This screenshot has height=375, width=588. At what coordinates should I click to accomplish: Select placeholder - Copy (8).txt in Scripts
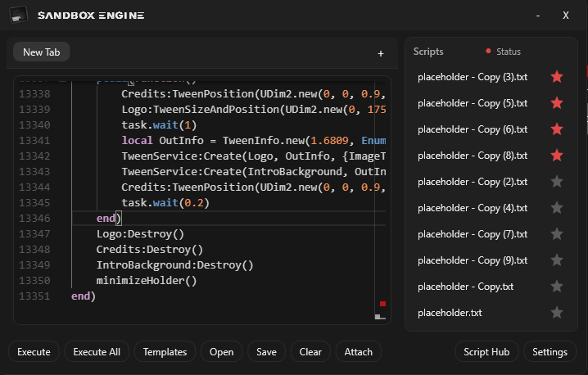[x=473, y=156]
